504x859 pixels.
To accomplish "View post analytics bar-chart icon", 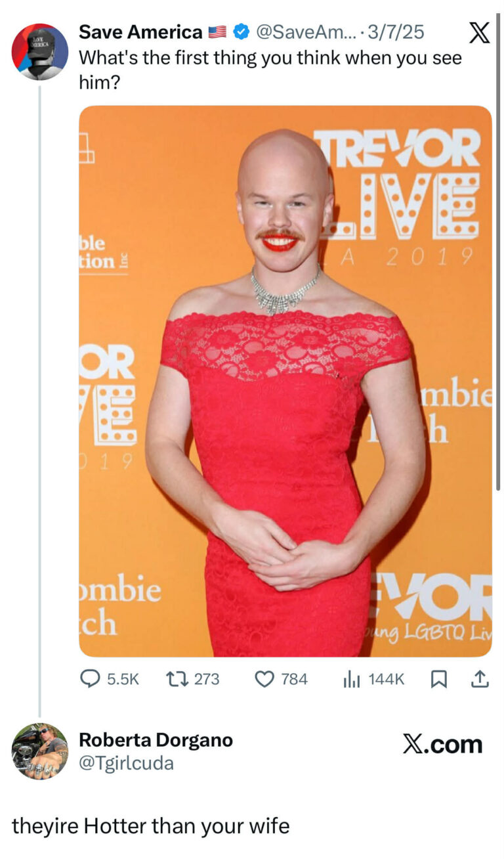I will point(352,678).
